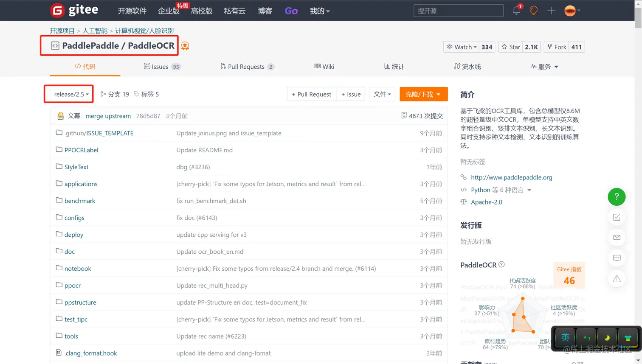Open the paddlepaddle.org website link
The width and height of the screenshot is (642, 364).
click(512, 177)
